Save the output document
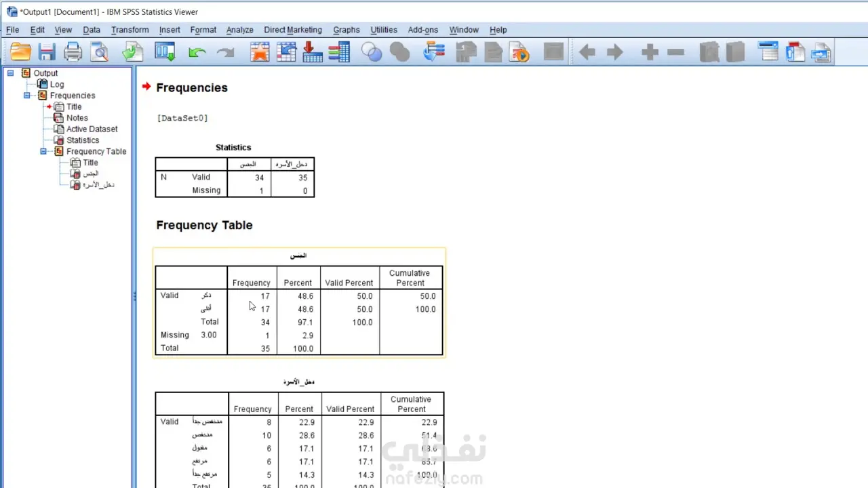Screen dimensions: 868x488 point(47,52)
